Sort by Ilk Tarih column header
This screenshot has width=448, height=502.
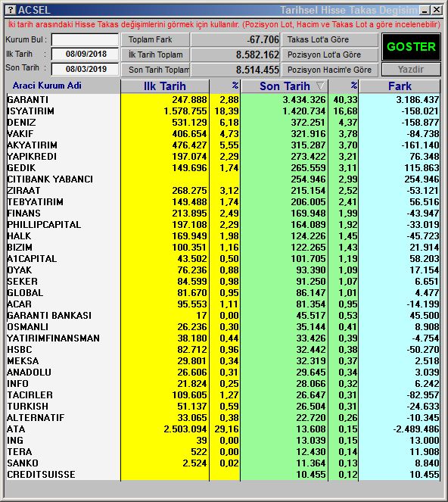pos(165,86)
